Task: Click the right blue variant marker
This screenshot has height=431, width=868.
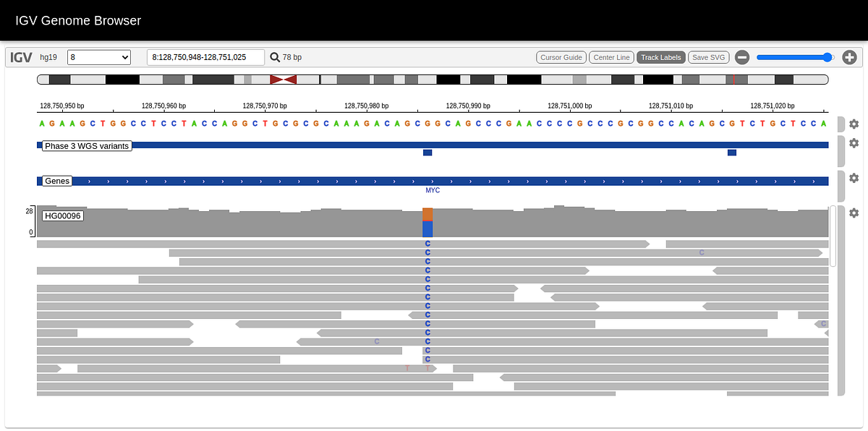Action: (731, 153)
